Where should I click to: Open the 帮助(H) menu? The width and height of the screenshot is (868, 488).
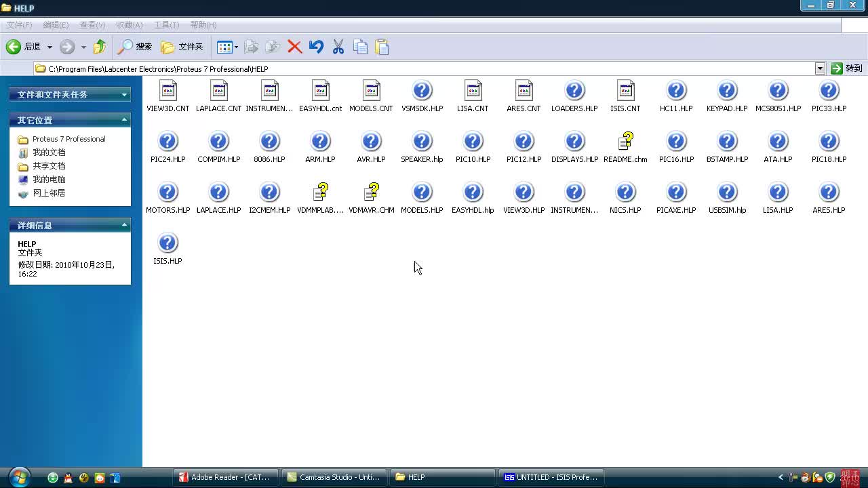coord(203,24)
